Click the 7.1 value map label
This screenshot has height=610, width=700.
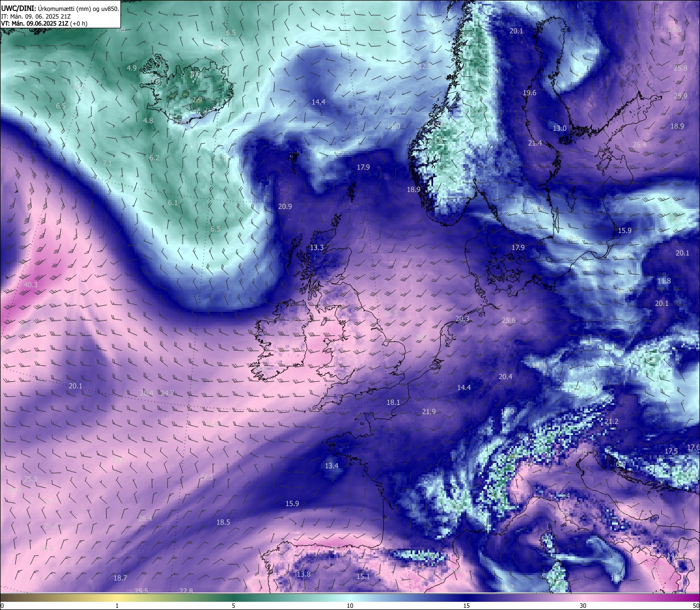[107, 163]
